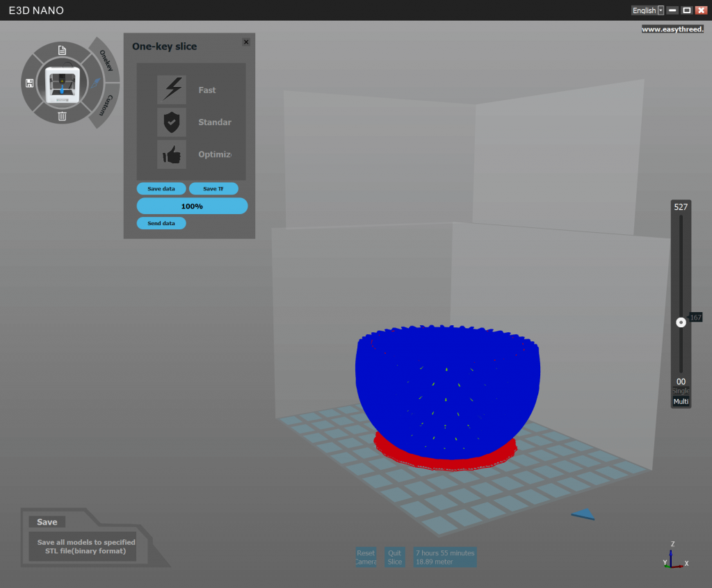Open a model using the file icon
Viewport: 712px width, 588px height.
click(x=61, y=50)
